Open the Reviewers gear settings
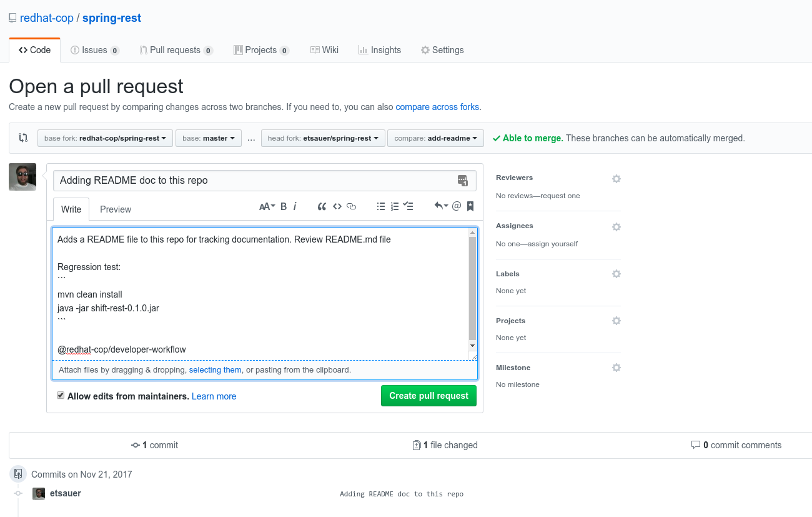 coord(616,179)
